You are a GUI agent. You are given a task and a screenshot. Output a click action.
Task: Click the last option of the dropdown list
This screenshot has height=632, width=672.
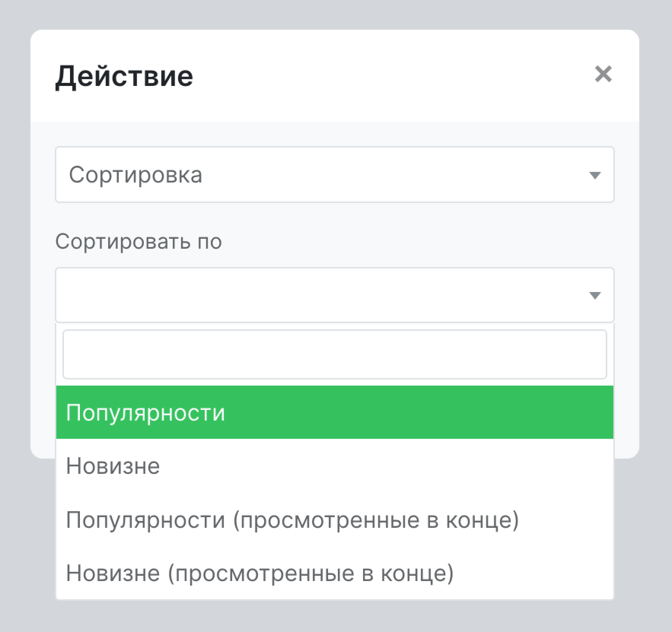click(x=260, y=573)
